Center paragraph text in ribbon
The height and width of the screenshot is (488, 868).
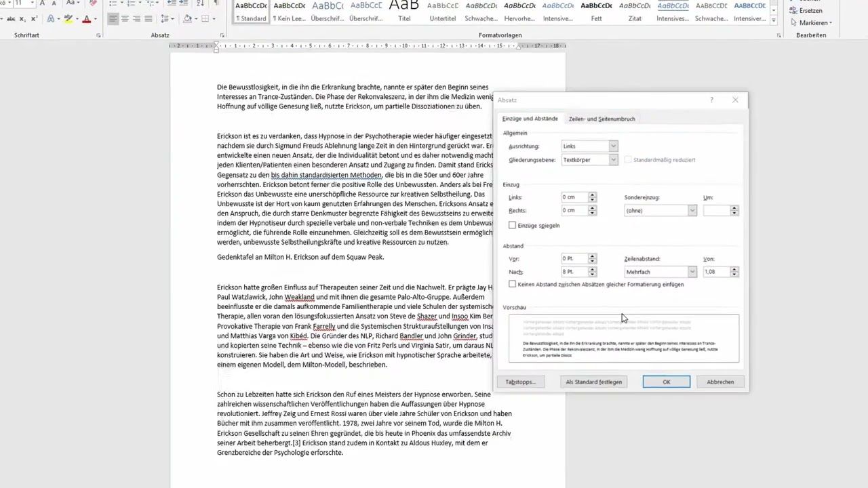(125, 19)
